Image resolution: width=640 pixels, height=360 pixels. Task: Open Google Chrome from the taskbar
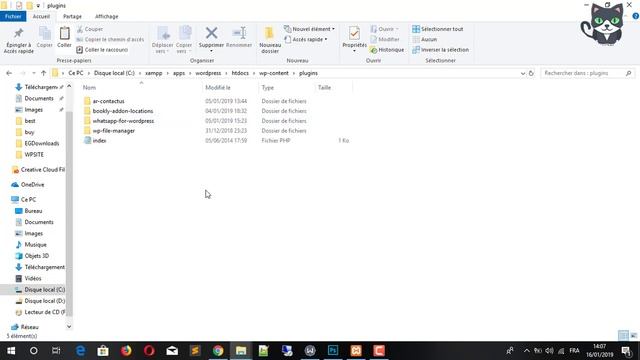[x=218, y=351]
